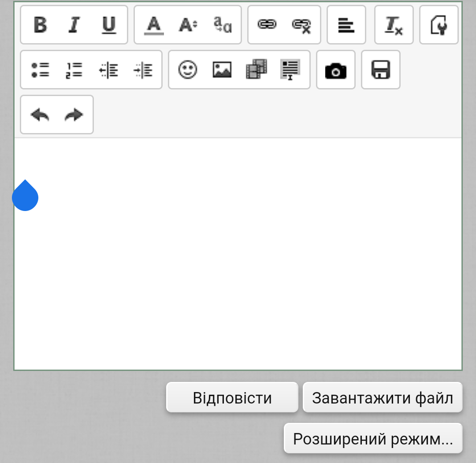Insert a numbered list
The height and width of the screenshot is (463, 476).
(x=74, y=70)
